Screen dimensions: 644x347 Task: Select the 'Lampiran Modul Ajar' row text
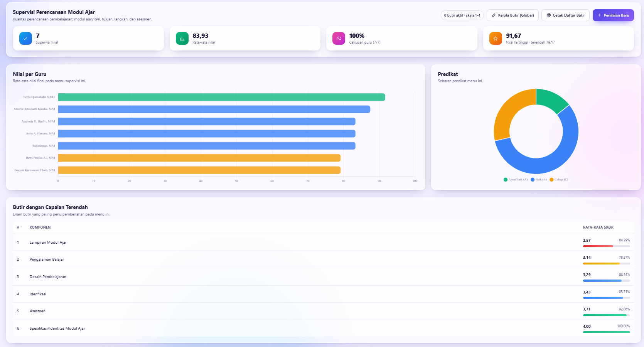tap(48, 243)
